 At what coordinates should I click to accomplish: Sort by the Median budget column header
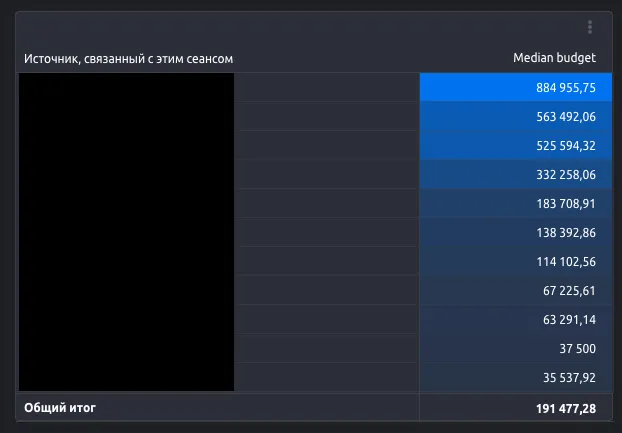tap(554, 59)
